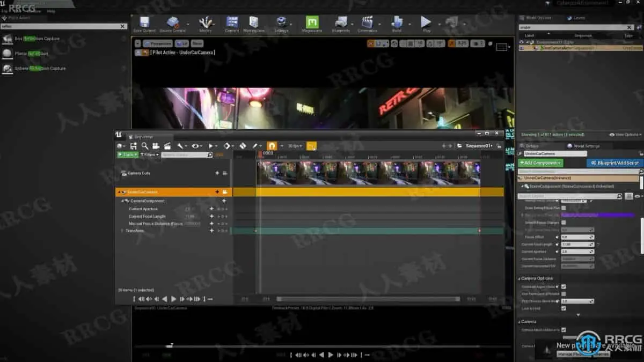Toggle Camera Mesh Hidden checkbox
The width and height of the screenshot is (644, 362).
point(563,330)
